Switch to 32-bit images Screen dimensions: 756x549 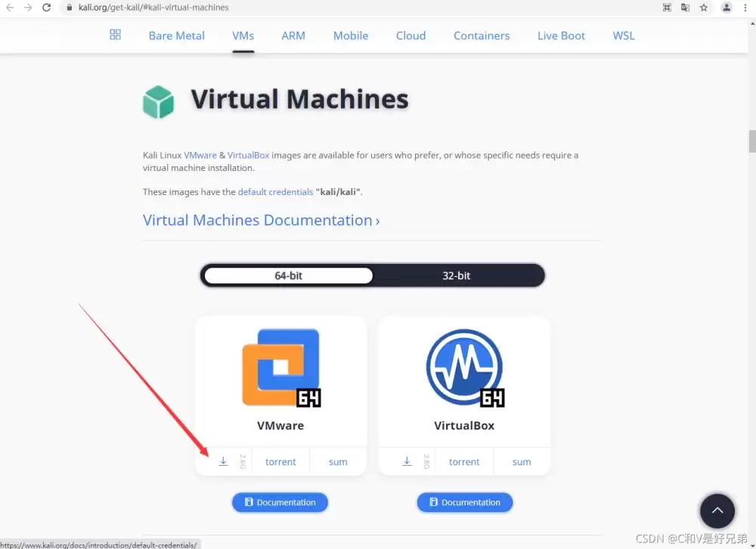tap(457, 275)
